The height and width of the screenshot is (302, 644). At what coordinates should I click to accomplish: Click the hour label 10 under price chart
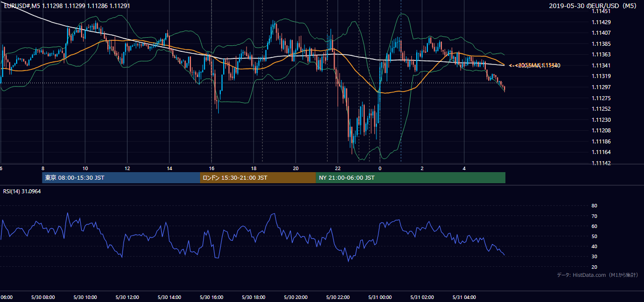pyautogui.click(x=85, y=169)
